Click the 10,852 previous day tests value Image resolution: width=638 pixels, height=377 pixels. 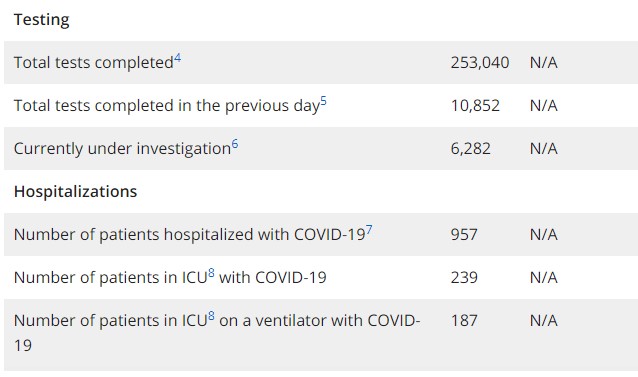(x=475, y=106)
